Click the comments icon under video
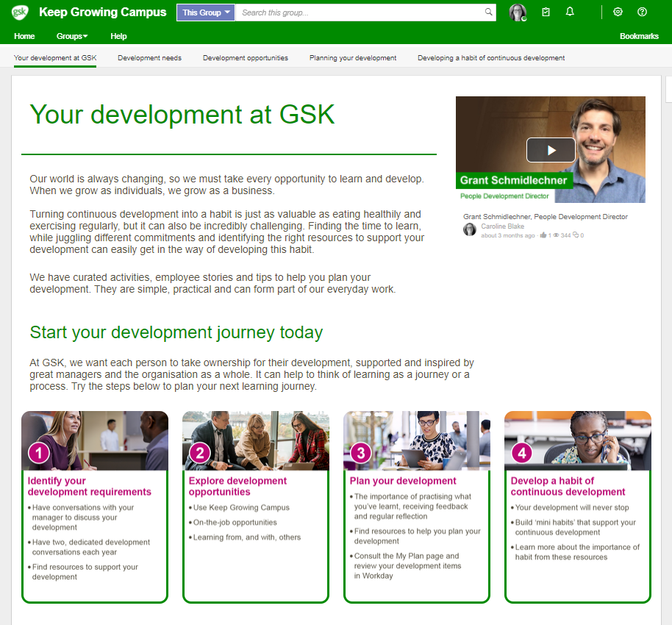The image size is (672, 625). (x=576, y=235)
